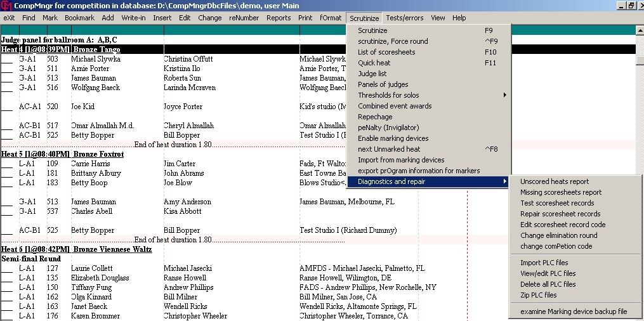This screenshot has width=644, height=321.
Task: Select scrutinize, Force round entry
Action: [429, 41]
